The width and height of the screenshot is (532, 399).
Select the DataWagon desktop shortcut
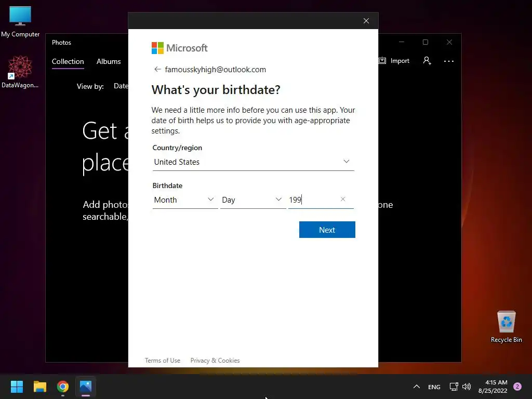(20, 72)
